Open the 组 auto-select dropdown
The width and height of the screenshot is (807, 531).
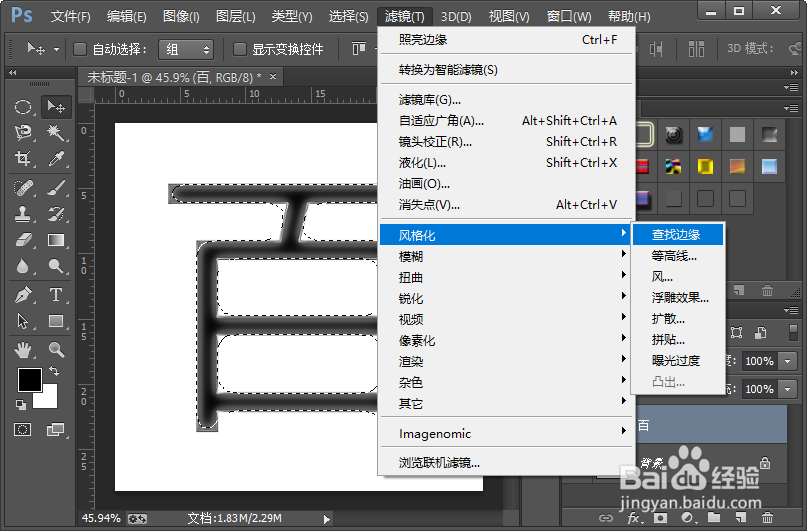coord(186,49)
